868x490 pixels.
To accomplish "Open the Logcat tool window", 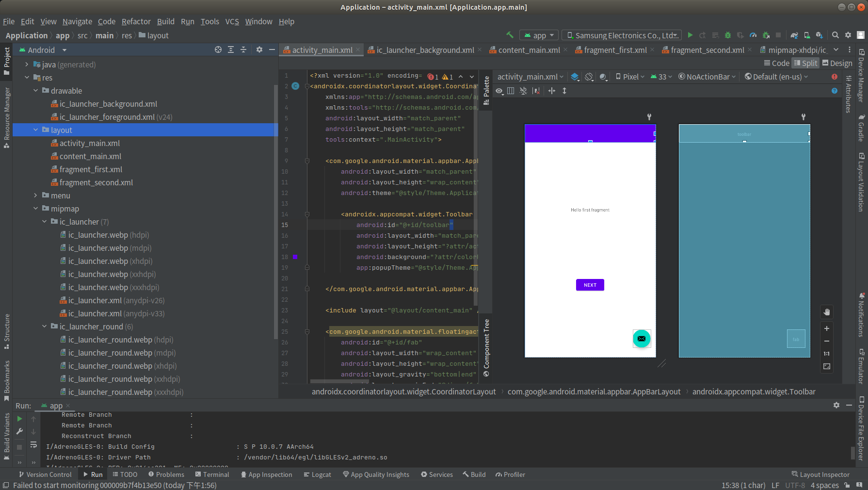I will click(317, 474).
